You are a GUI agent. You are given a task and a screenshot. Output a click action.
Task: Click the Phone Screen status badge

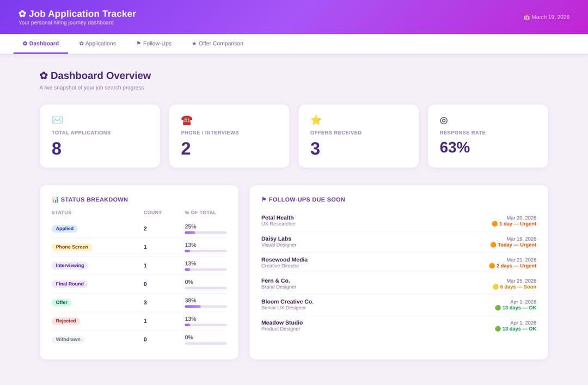[x=72, y=247]
